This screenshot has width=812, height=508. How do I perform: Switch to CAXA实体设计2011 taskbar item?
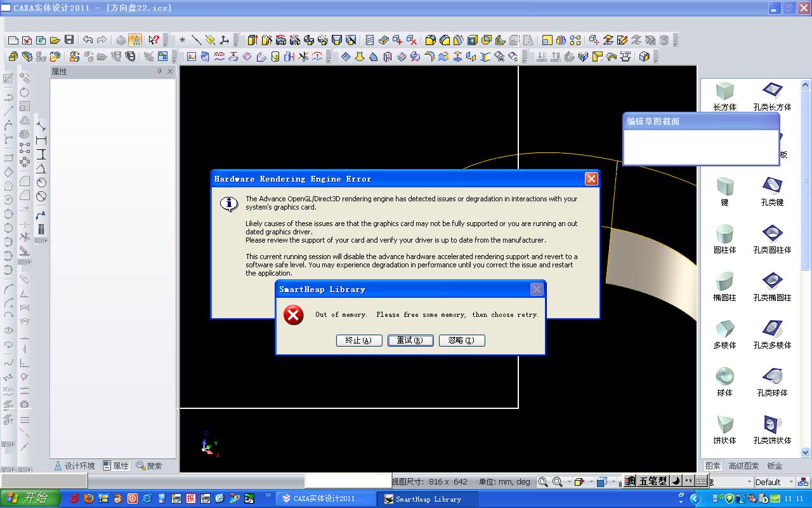click(x=324, y=499)
